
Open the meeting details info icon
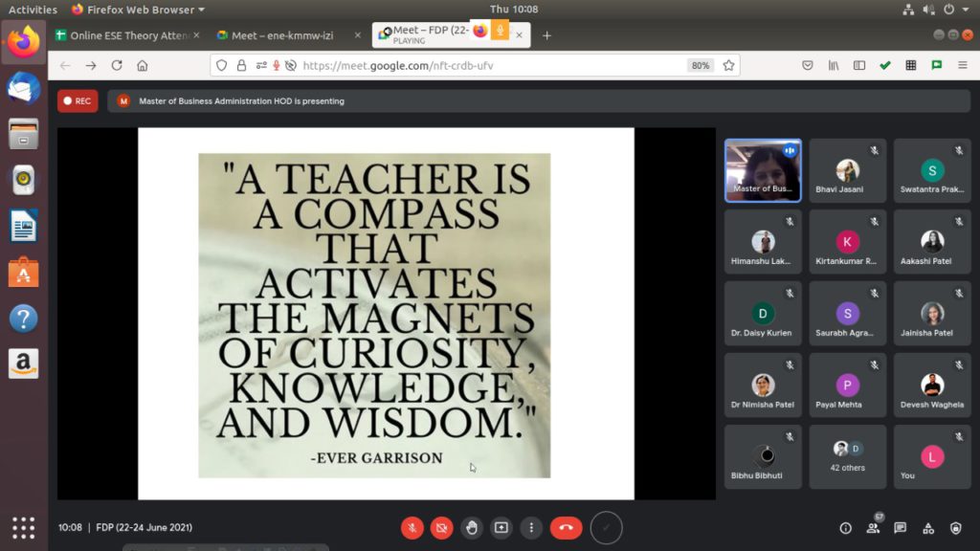point(846,528)
